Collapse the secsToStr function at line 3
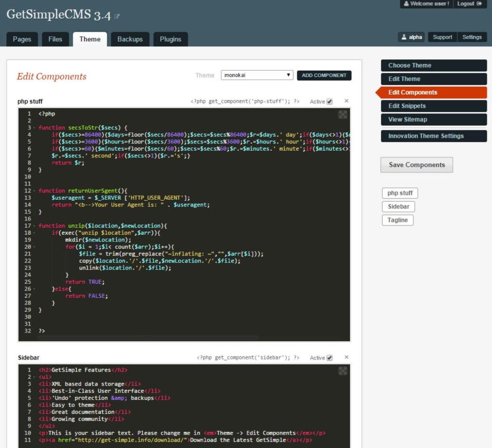The width and height of the screenshot is (492, 448). [34, 127]
